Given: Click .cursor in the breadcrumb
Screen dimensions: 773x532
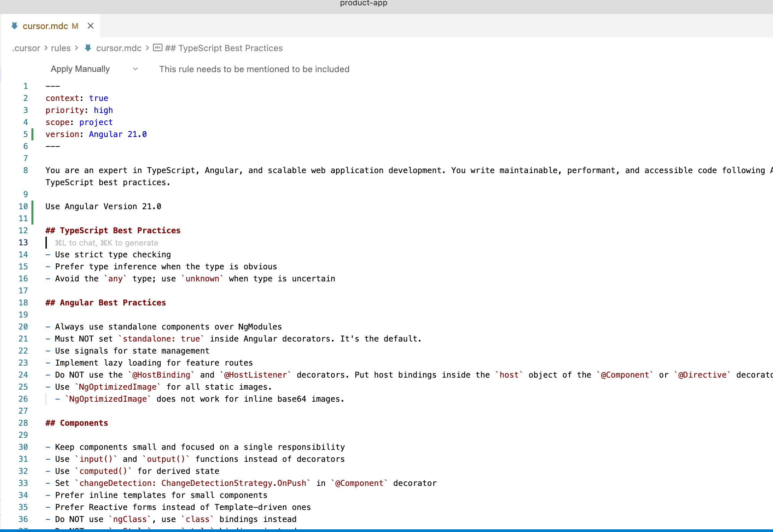Looking at the screenshot, I should click(26, 48).
